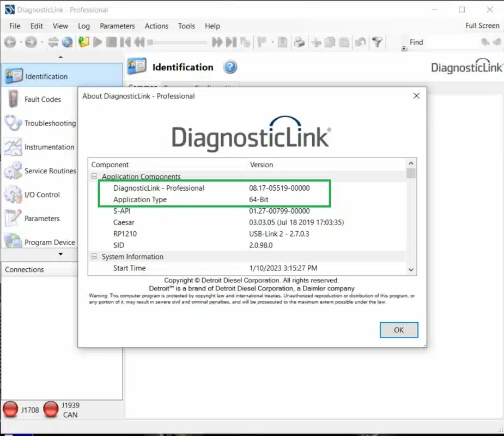Select the S-API row
Screen dimensions: 504x436
247,211
